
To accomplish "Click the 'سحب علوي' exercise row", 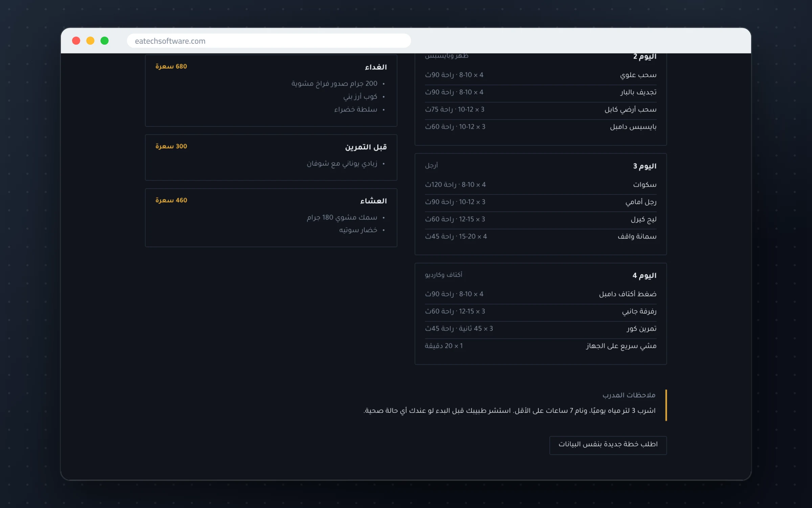I will [x=541, y=75].
